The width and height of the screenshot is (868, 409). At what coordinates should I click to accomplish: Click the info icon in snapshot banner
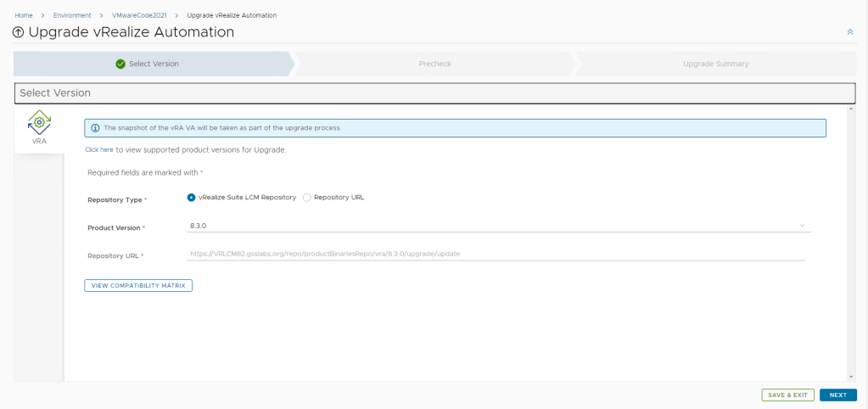(x=95, y=128)
